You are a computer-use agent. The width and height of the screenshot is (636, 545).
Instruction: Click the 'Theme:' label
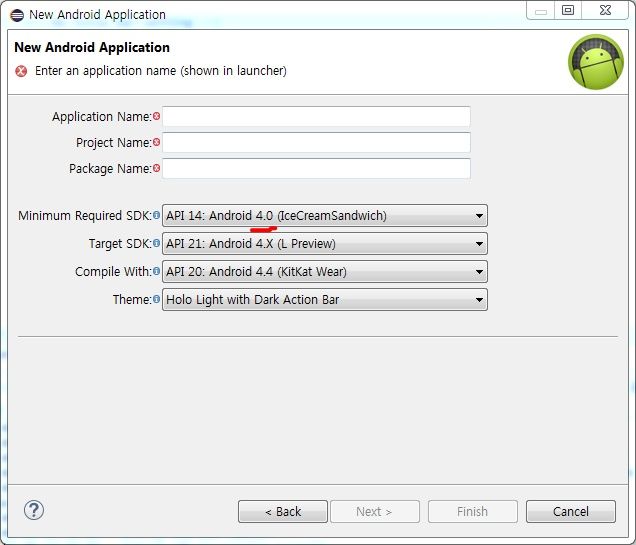132,300
